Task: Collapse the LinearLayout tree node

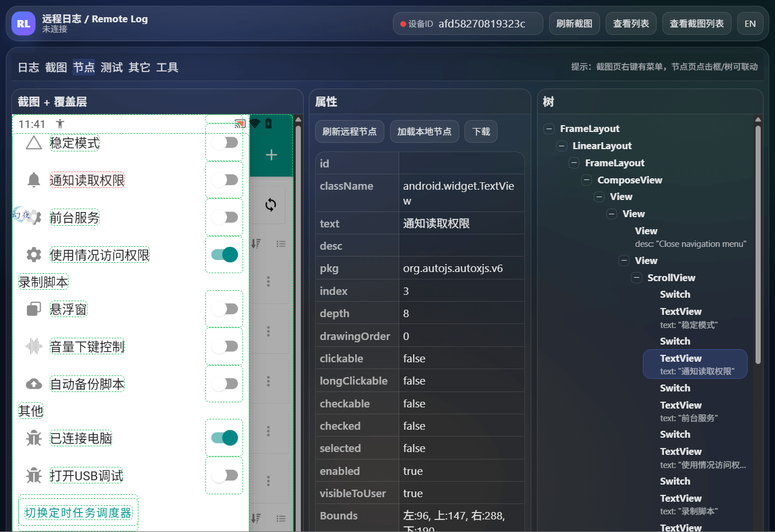Action: click(562, 146)
